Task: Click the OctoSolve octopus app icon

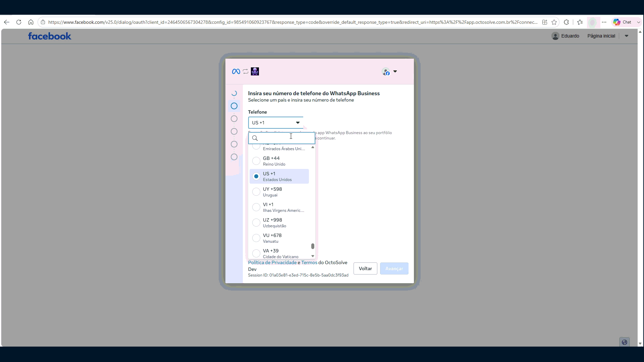Action: (255, 71)
